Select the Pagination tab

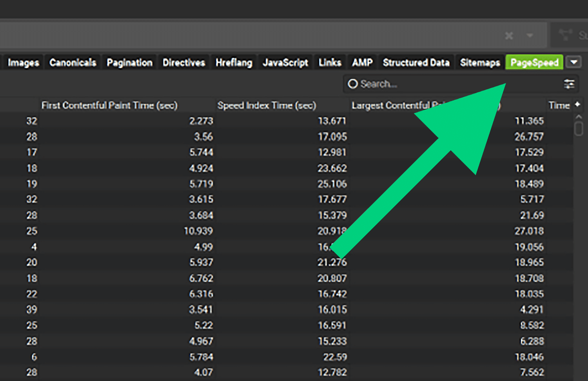coord(130,63)
